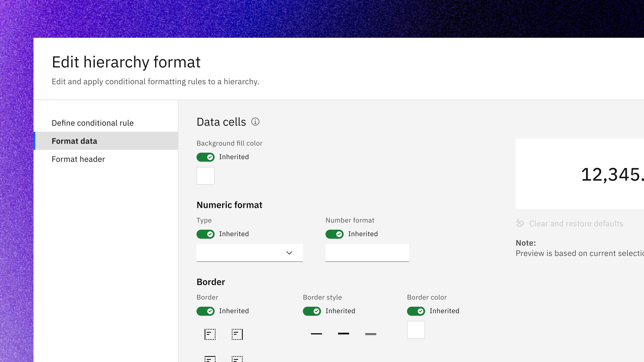Apply the right border icon

237,334
